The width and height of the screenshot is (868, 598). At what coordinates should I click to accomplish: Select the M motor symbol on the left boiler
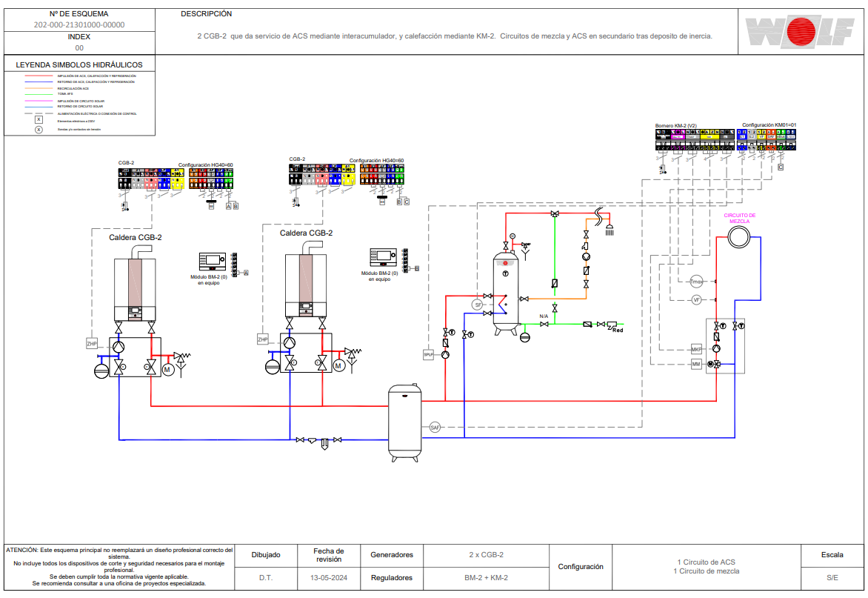coord(168,369)
